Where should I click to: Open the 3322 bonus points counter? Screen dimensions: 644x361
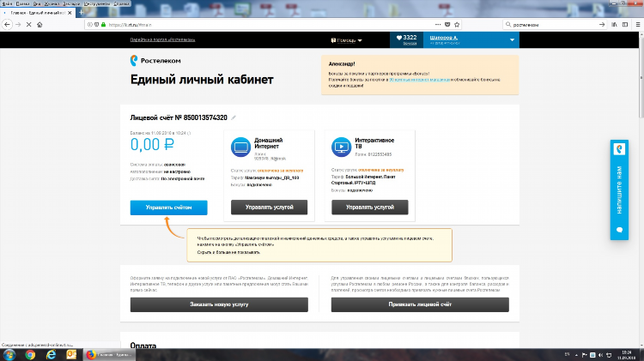click(x=406, y=39)
